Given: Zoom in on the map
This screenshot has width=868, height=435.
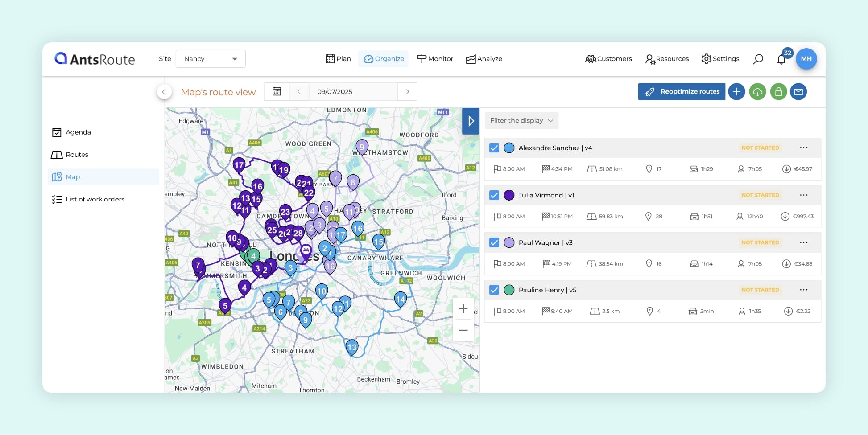Looking at the screenshot, I should click(463, 309).
